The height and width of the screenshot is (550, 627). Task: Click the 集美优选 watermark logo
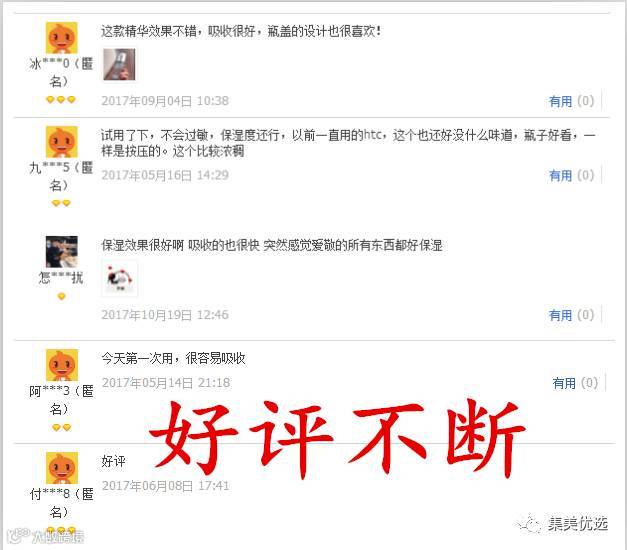tap(564, 523)
